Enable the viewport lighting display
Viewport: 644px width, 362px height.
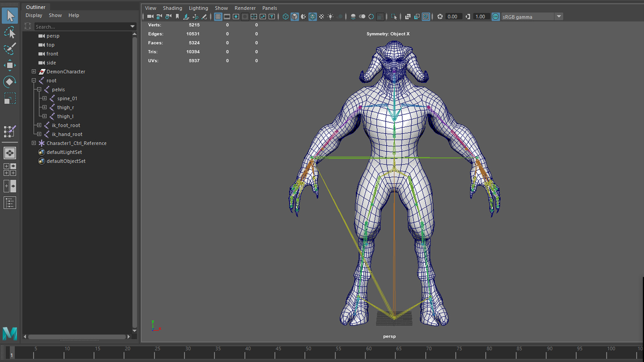pos(330,16)
